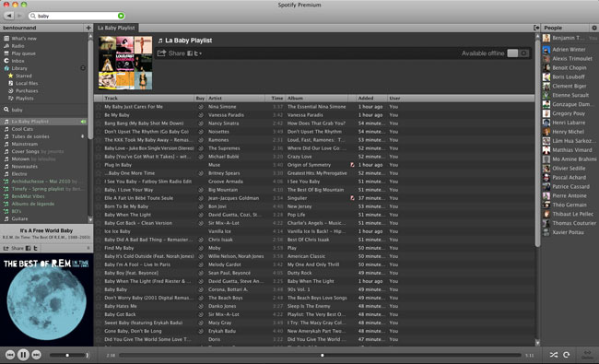Open Radio in the sidebar
Image resolution: width=599 pixels, height=364 pixels.
tap(18, 46)
